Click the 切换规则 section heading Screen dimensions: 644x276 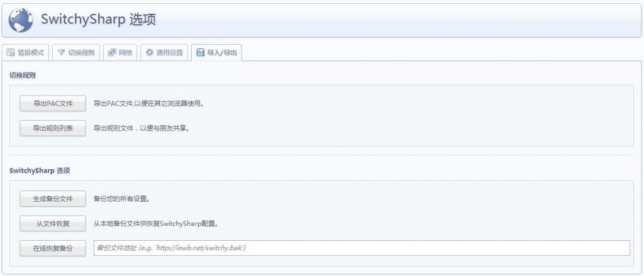click(x=23, y=75)
